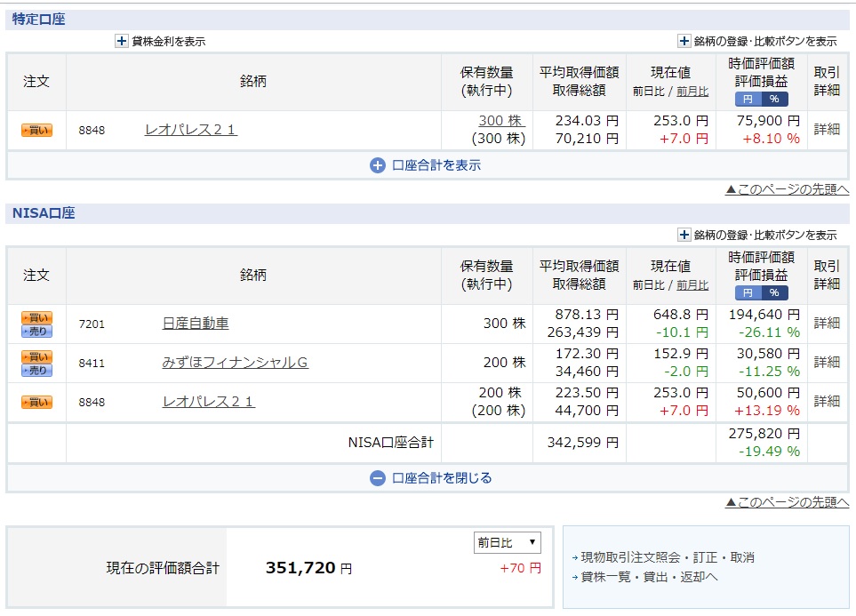
Task: Click 買い button for NISA口座 レオパレス21
Action: coord(36,403)
